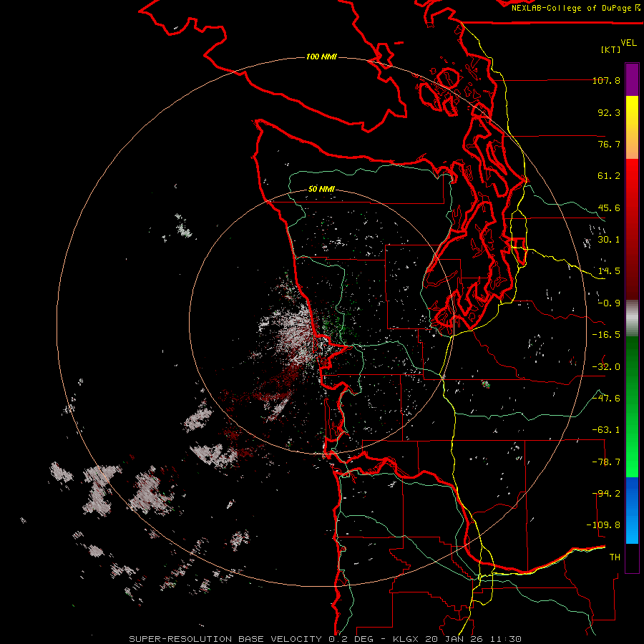The width and height of the screenshot is (644, 644).
Task: Click the KLGX station identifier in caption
Action: [407, 639]
